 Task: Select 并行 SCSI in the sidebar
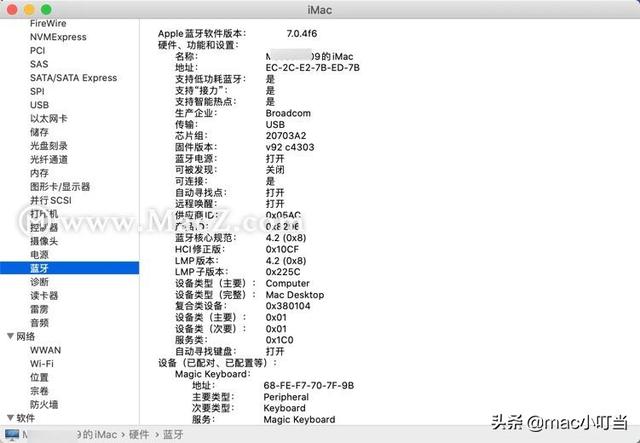(x=51, y=200)
